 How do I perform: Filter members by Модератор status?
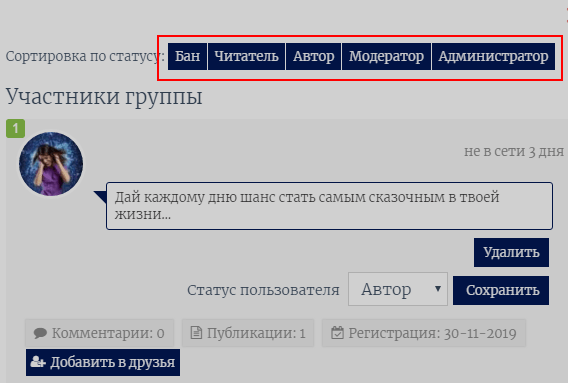[386, 57]
